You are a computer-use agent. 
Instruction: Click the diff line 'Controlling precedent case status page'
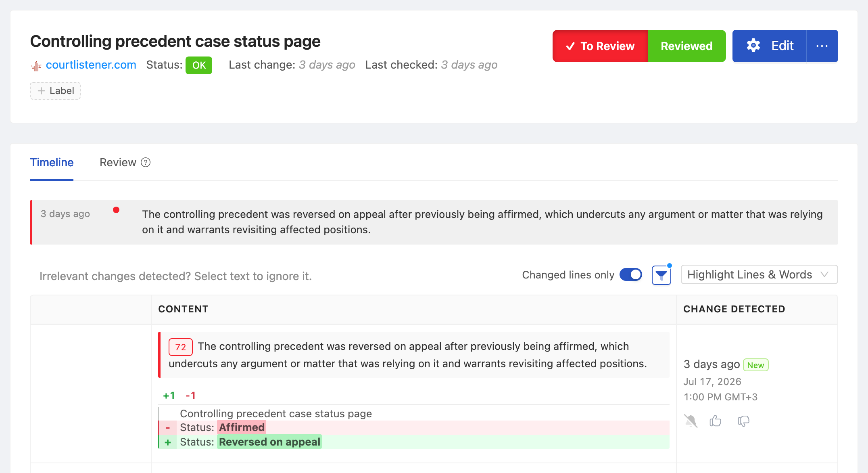pos(276,414)
